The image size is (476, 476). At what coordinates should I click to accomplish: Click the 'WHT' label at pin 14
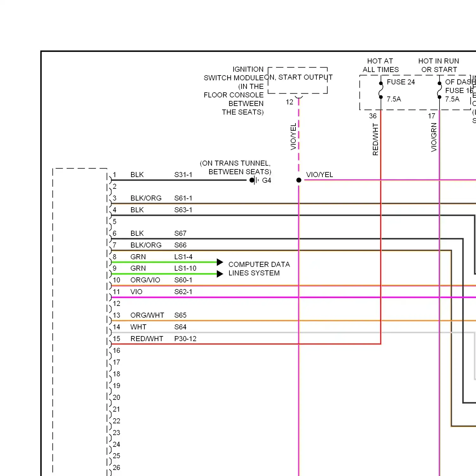coord(138,327)
